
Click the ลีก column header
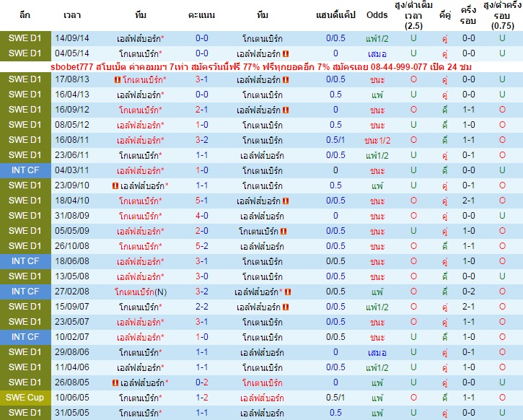pos(25,15)
